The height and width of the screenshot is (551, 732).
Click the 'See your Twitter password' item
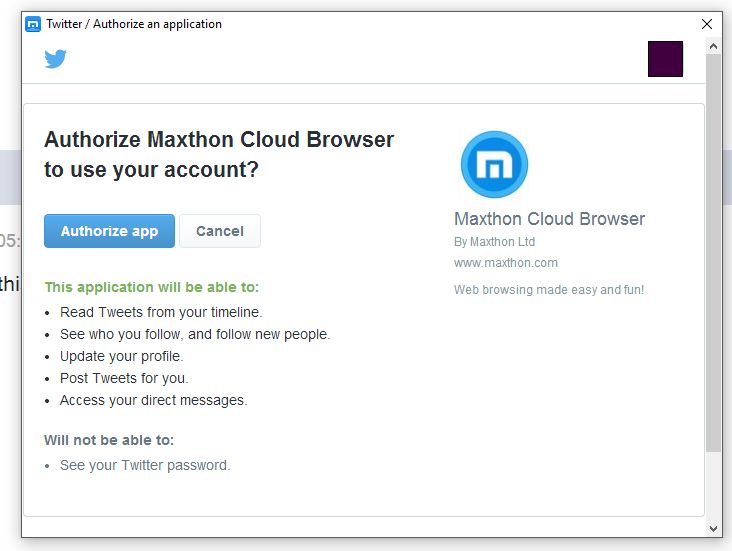[x=145, y=465]
